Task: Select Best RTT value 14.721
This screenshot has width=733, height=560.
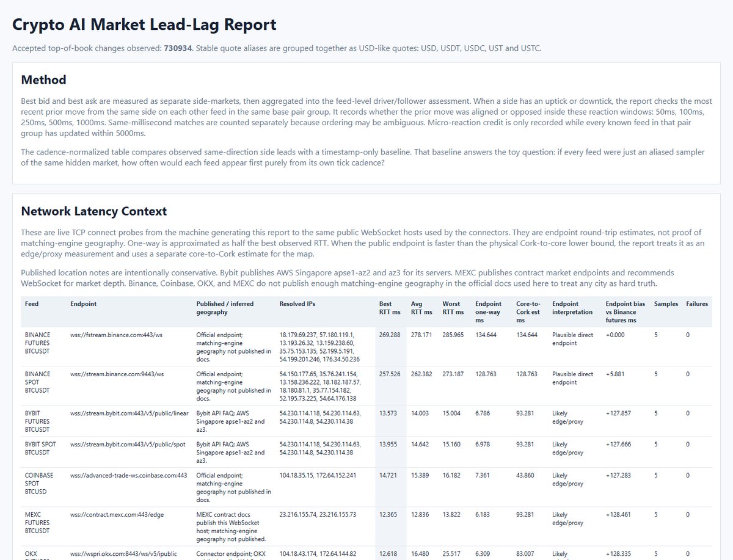Action: (388, 475)
